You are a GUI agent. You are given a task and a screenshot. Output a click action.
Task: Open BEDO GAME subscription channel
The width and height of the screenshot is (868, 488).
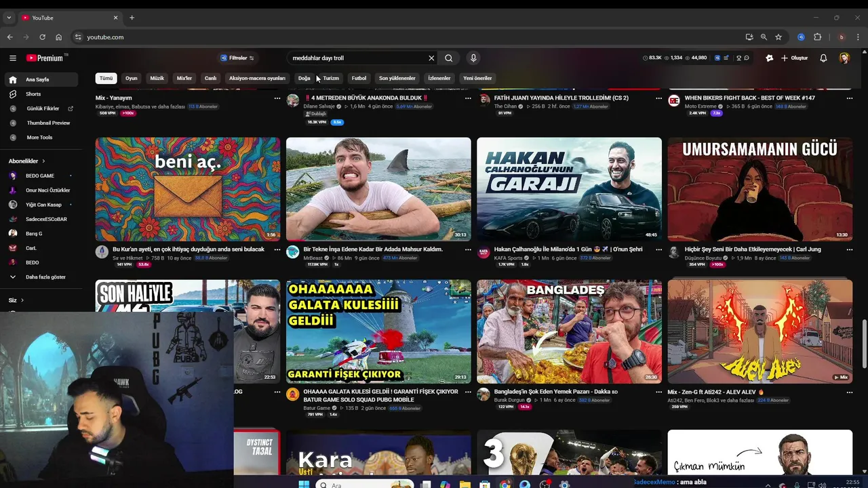[x=42, y=176]
